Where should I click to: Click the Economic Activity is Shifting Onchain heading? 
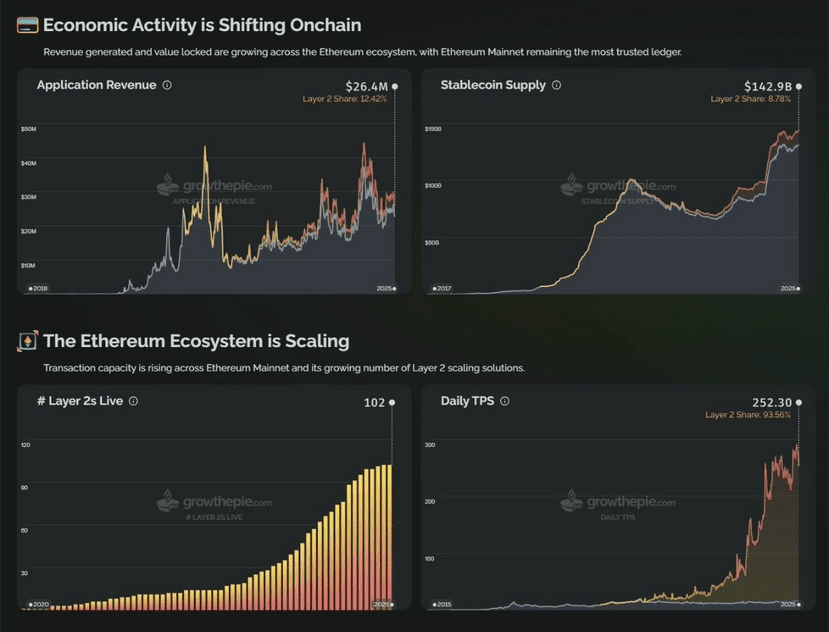pyautogui.click(x=202, y=25)
